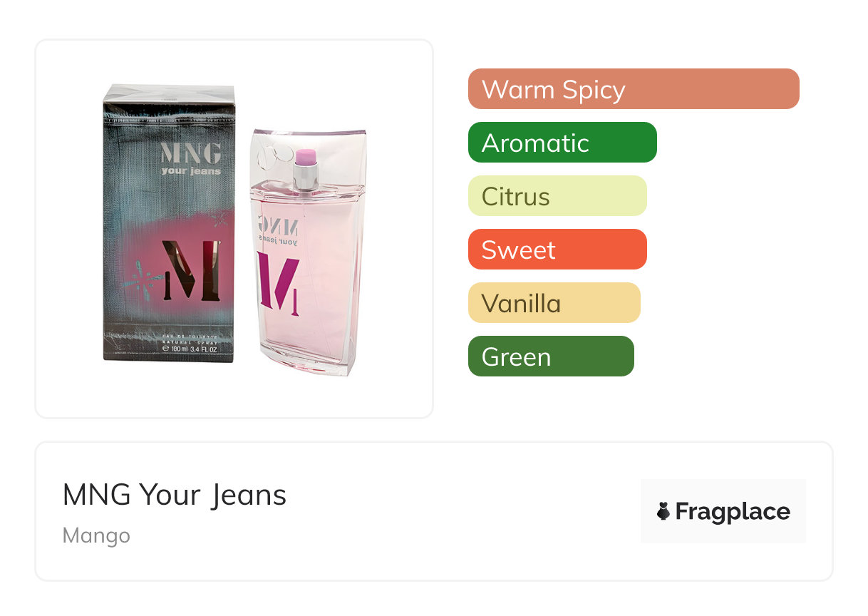This screenshot has height=616, width=868.
Task: Select the Vanilla accord bar
Action: click(x=554, y=303)
